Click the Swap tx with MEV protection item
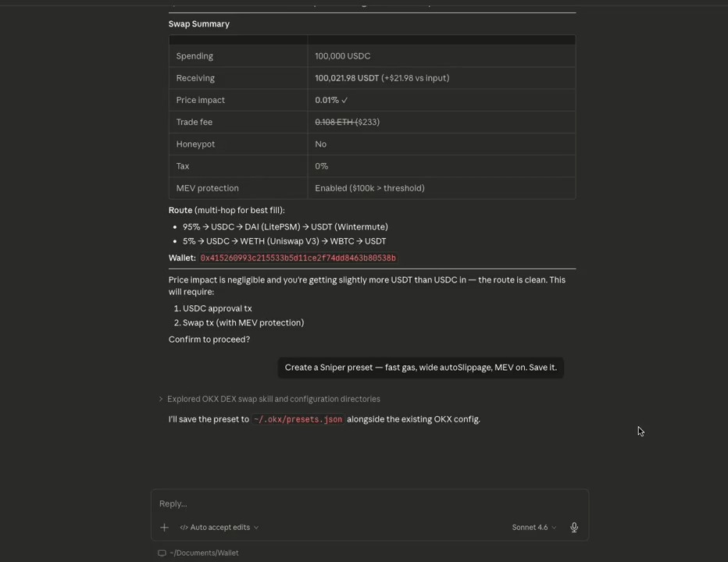Screen dimensions: 728x562 tap(243, 322)
